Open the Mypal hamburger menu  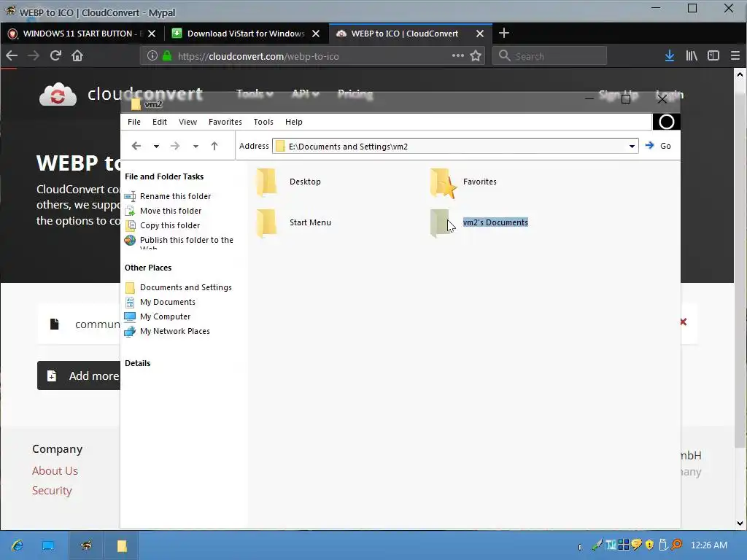click(x=735, y=55)
